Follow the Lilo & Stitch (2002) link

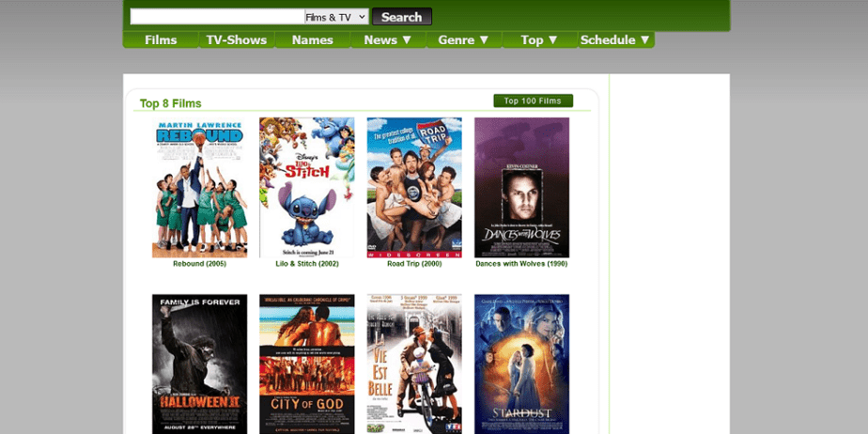[307, 264]
